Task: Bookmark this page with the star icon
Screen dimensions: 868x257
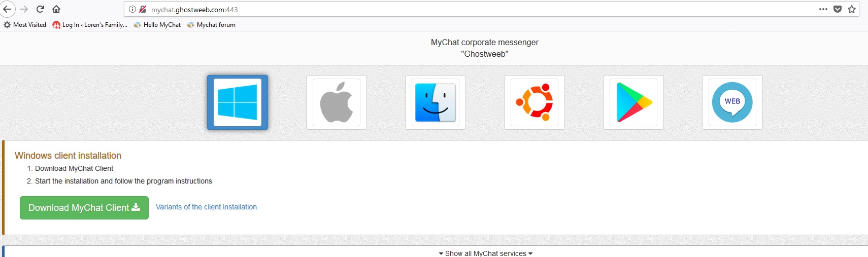Action: click(852, 9)
